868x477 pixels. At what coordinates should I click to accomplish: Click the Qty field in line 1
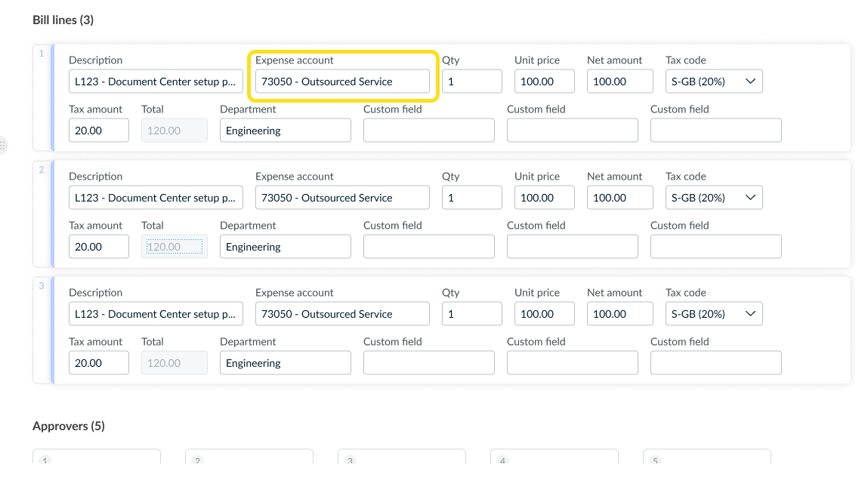coord(471,82)
